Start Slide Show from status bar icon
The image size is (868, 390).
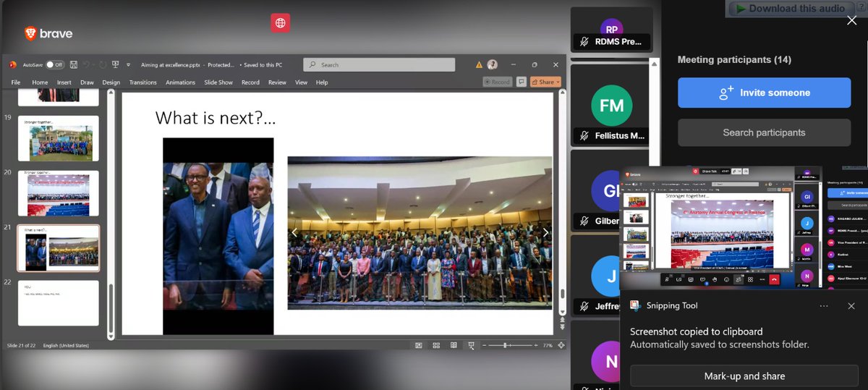tap(471, 345)
